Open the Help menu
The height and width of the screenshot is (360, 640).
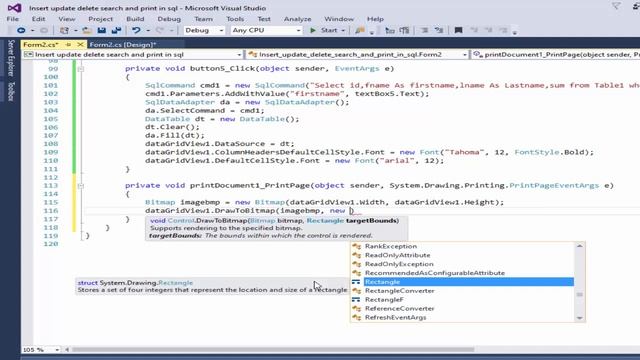375,19
